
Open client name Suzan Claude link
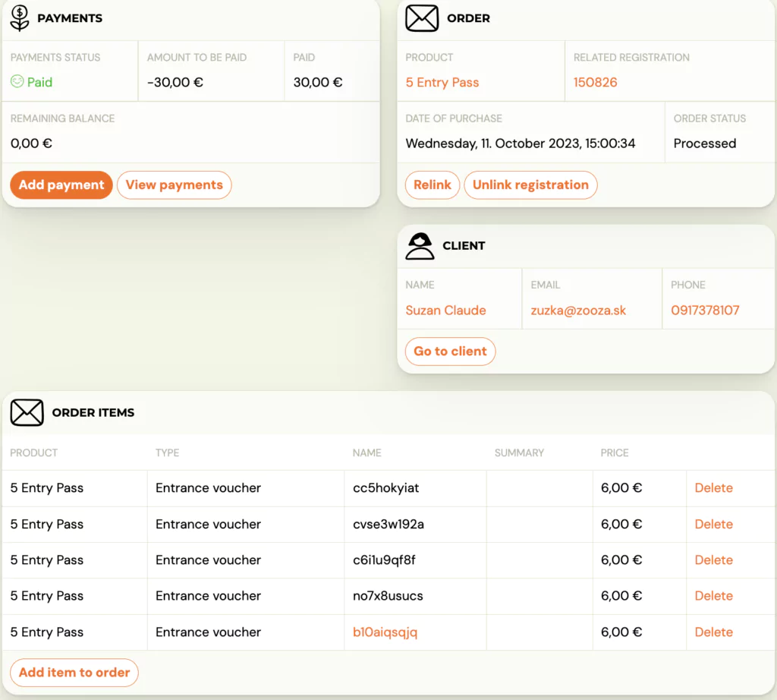[445, 310]
